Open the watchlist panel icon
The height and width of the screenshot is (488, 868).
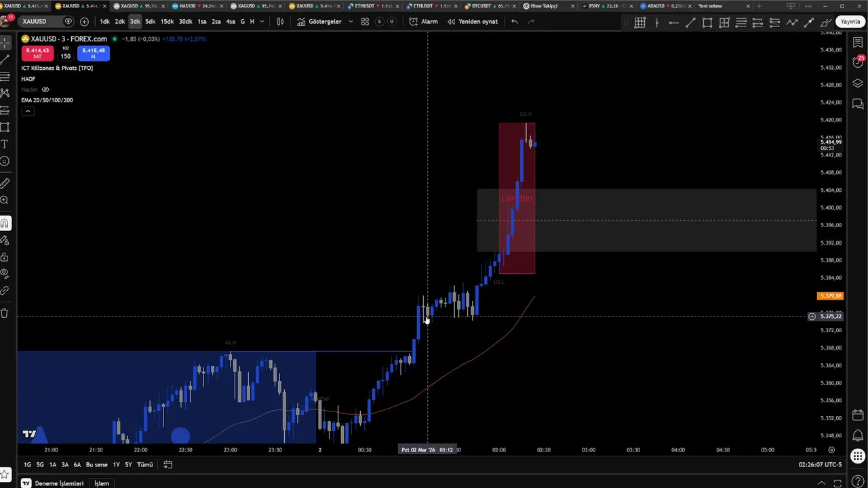pos(858,43)
